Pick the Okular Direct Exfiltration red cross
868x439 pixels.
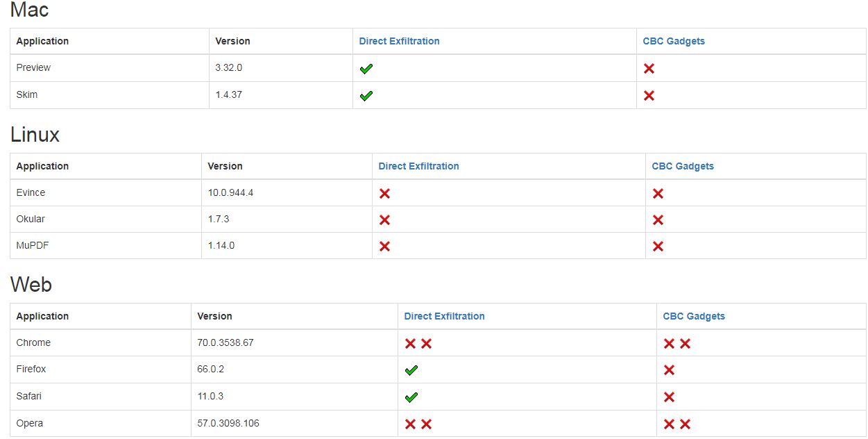click(385, 220)
